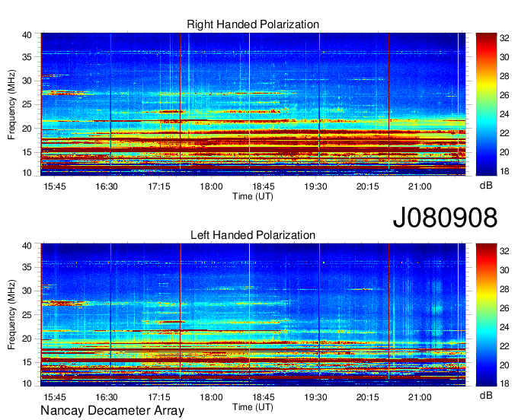The height and width of the screenshot is (420, 518).
Task: Click the 18:00 time tick of the Left Handed plot
Action: coord(211,397)
